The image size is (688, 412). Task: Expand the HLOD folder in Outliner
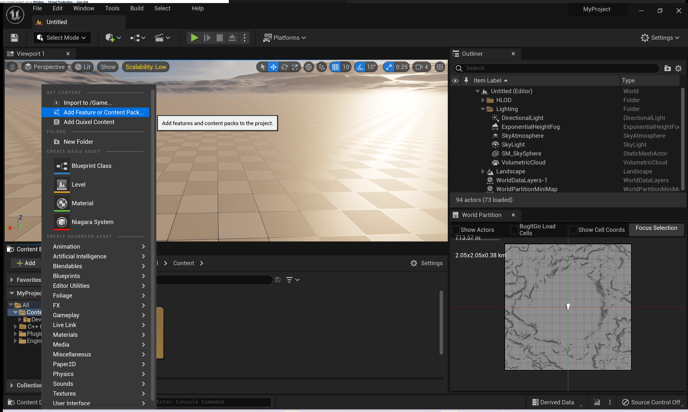coord(483,100)
